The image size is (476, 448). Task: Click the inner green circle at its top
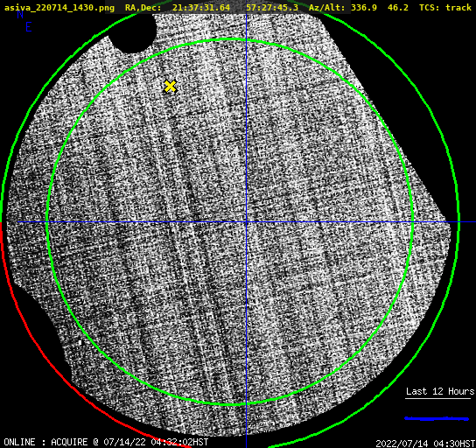230,39
